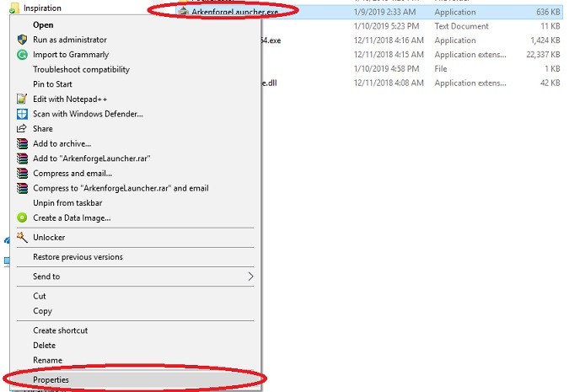This screenshot has width=569, height=392.
Task: Select Pin to Start
Action: pyautogui.click(x=52, y=84)
